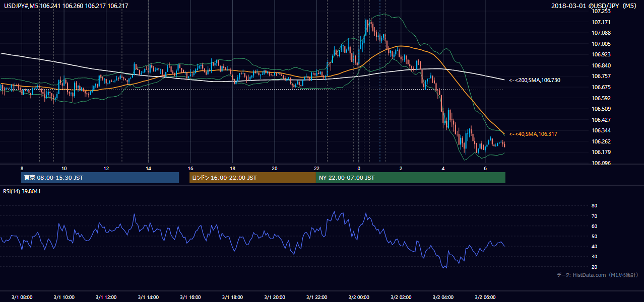Click hour label 14 under price chart
The height and width of the screenshot is (302, 644).
[x=148, y=168]
